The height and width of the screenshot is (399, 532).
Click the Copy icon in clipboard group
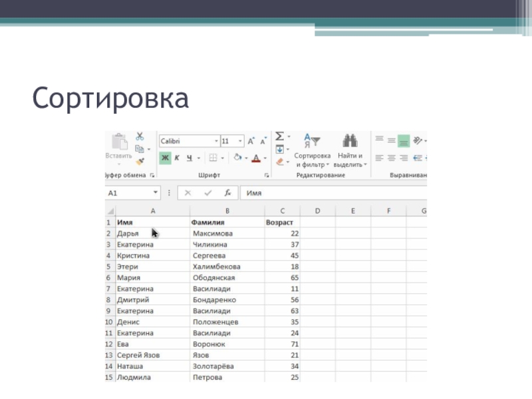coord(140,149)
